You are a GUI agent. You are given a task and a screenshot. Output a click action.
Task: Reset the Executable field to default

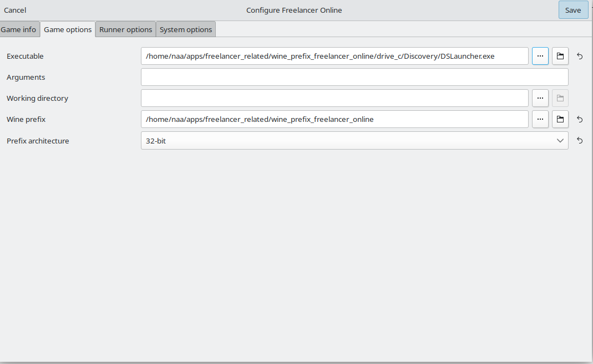(580, 57)
